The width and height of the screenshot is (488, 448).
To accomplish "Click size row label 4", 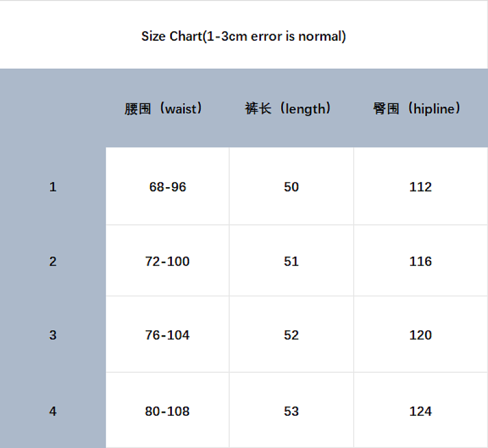I will point(53,411).
